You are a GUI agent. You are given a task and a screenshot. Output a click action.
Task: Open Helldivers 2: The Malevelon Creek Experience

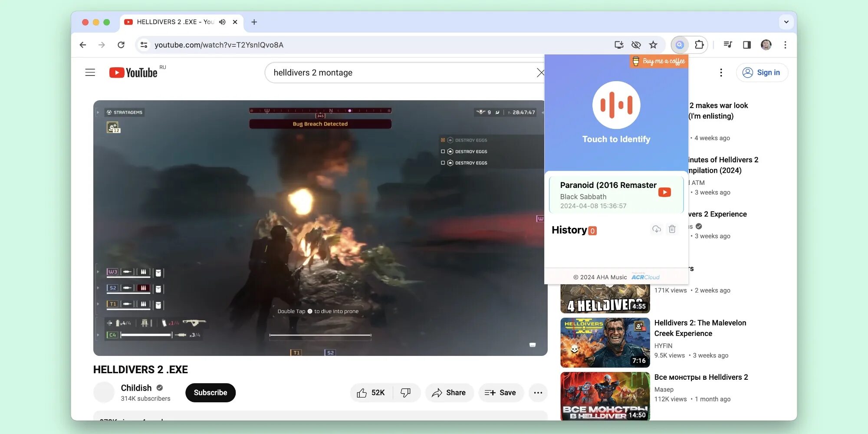(700, 328)
